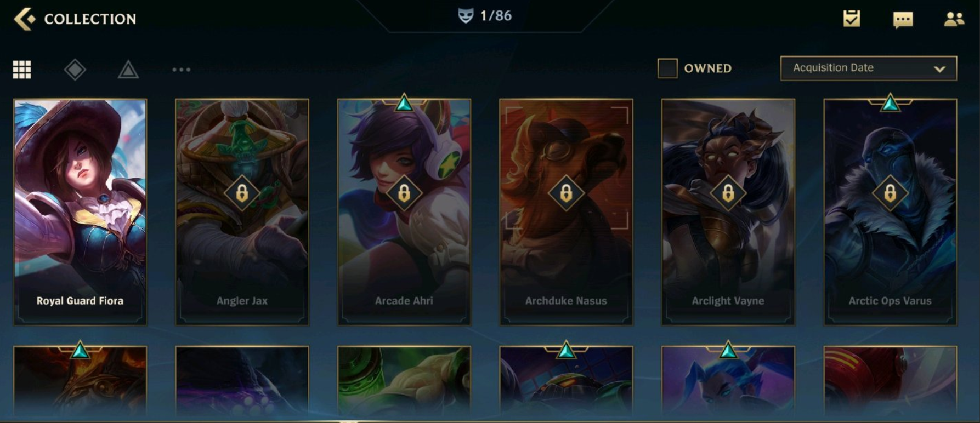Select the diamond filter icon
The width and height of the screenshot is (980, 423).
75,70
